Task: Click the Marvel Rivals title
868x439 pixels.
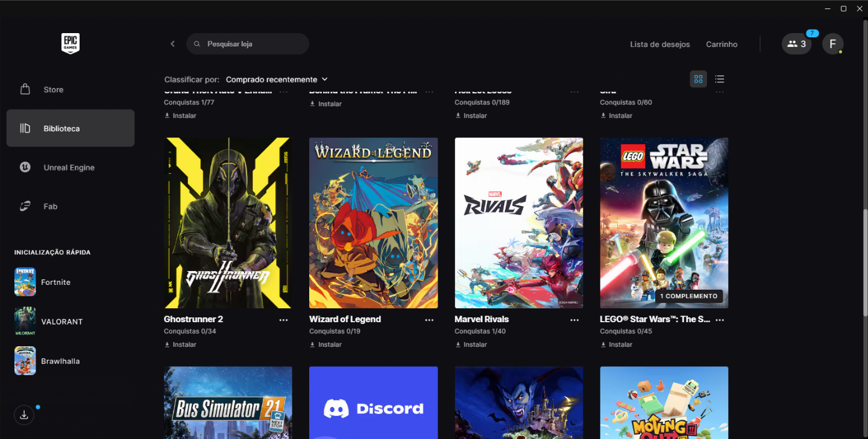Action: coord(482,319)
